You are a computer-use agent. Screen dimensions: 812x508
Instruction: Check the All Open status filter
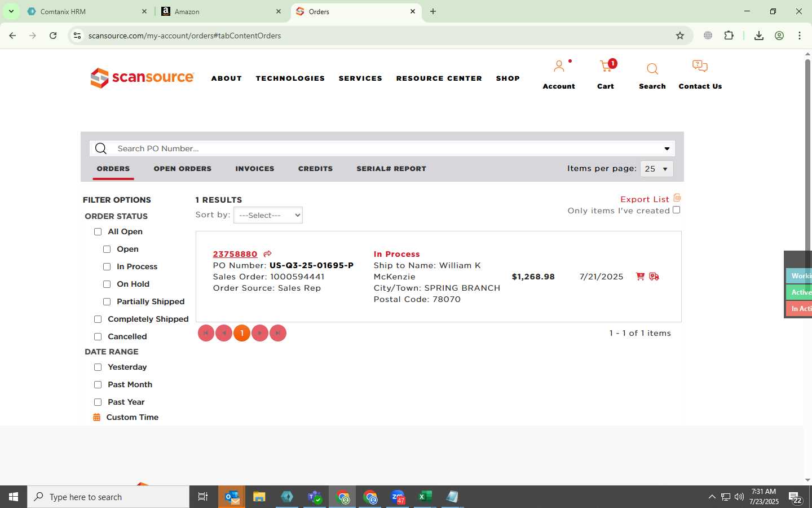pos(98,231)
